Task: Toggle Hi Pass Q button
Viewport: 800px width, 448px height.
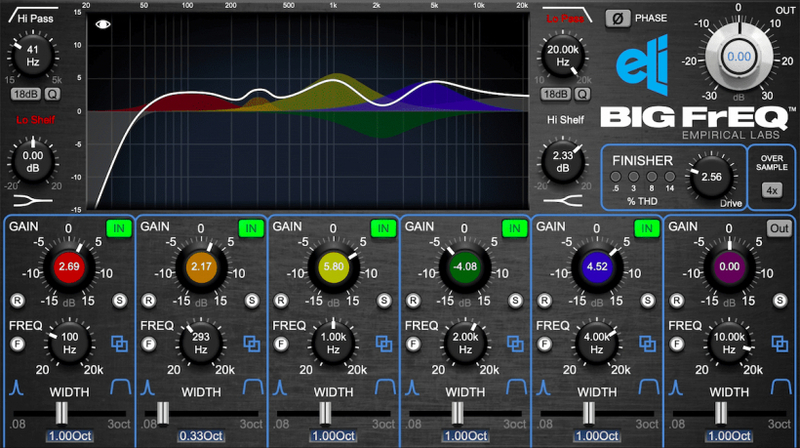Action: [52, 94]
